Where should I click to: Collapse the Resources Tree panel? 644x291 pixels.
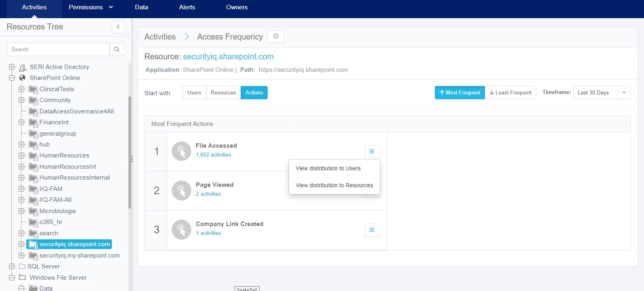tap(118, 27)
